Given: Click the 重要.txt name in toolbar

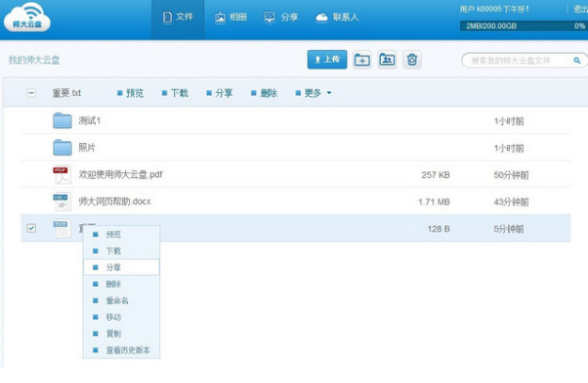Looking at the screenshot, I should (67, 93).
